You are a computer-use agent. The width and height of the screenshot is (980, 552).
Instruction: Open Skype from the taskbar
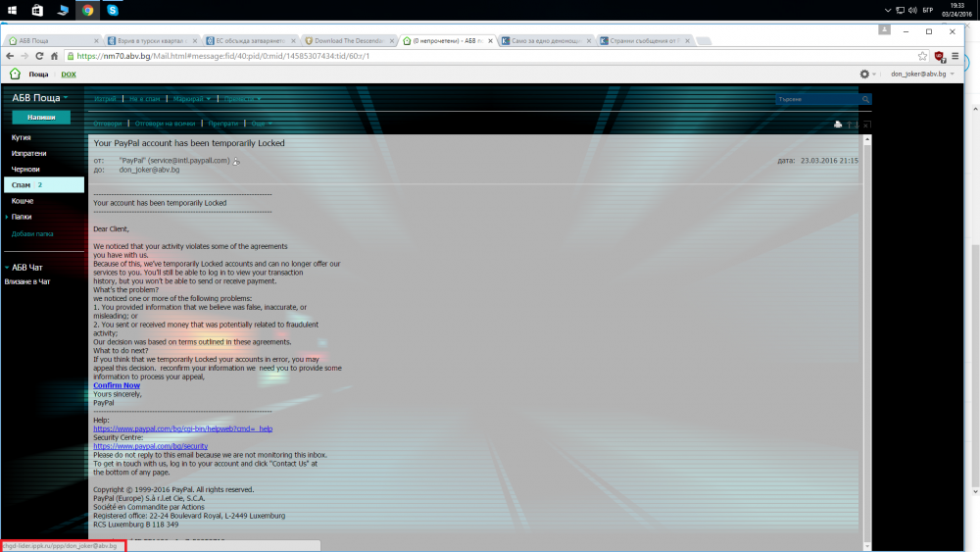click(x=113, y=10)
